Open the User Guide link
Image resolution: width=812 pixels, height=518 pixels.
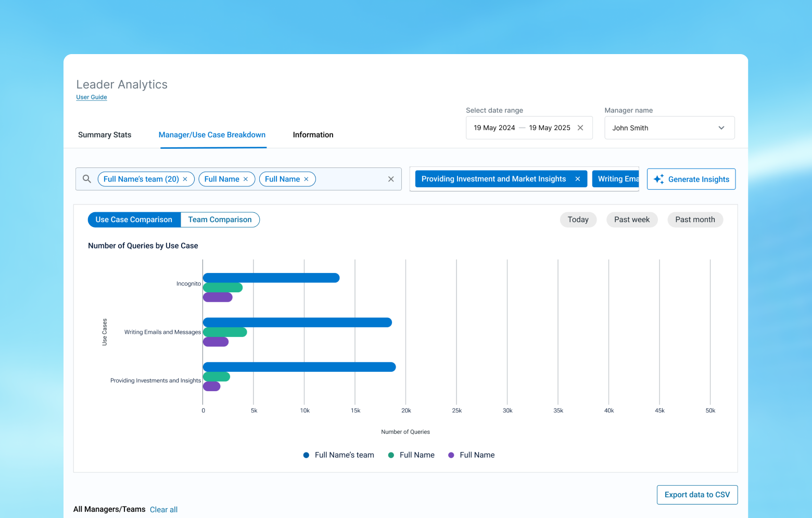(92, 97)
